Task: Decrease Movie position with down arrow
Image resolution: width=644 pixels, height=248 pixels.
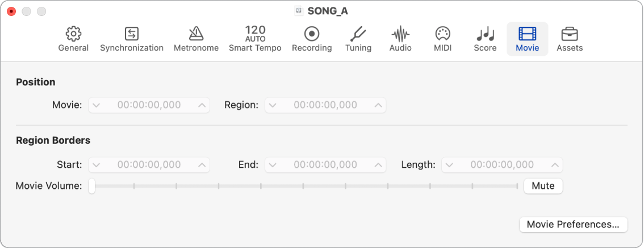Action: (x=96, y=105)
